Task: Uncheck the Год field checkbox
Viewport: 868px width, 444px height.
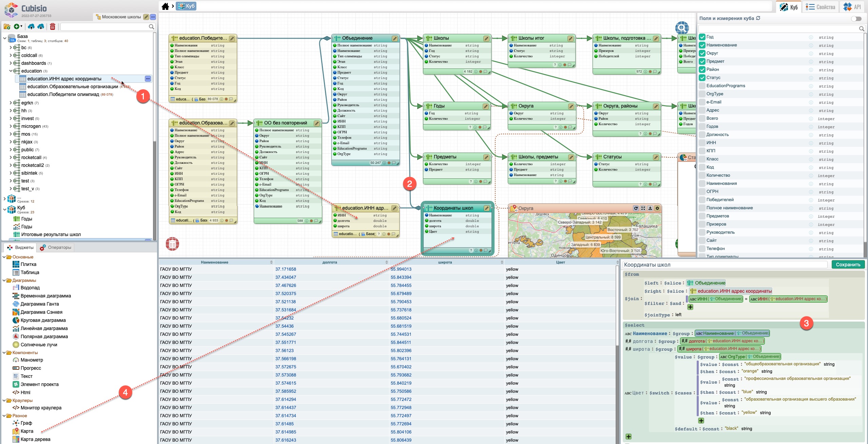Action: (x=702, y=37)
